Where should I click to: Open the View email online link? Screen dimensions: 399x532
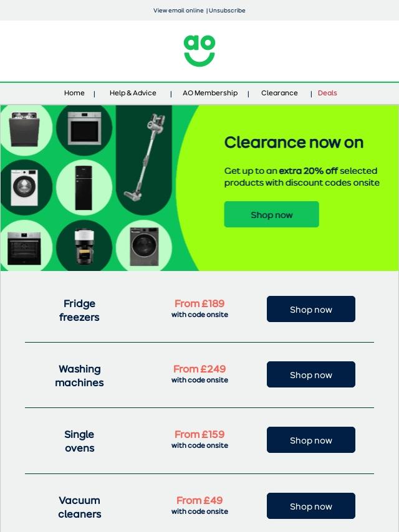click(178, 11)
